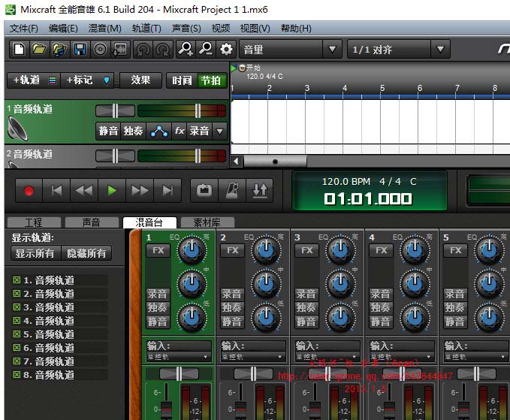Click the burn CD disc icon

pyautogui.click(x=100, y=50)
